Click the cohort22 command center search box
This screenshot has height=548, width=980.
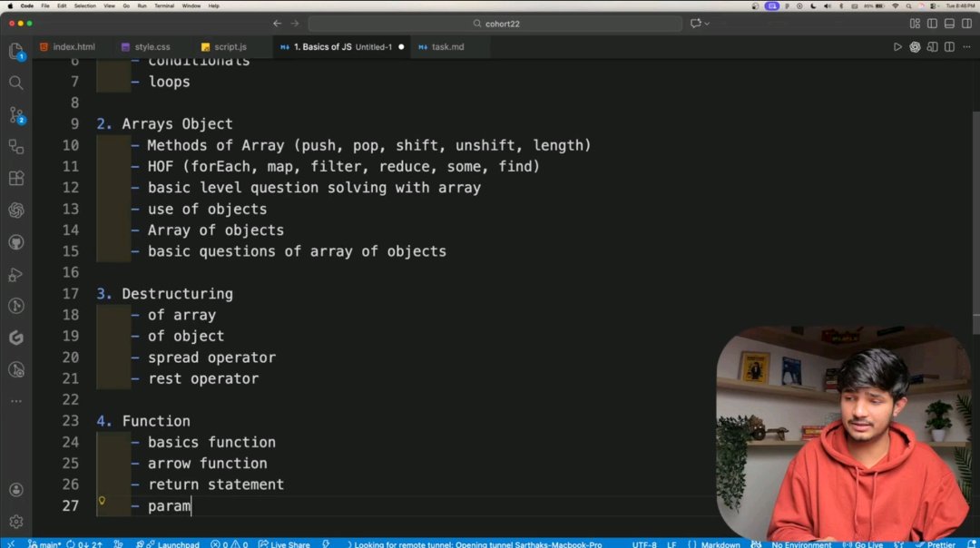pos(495,24)
